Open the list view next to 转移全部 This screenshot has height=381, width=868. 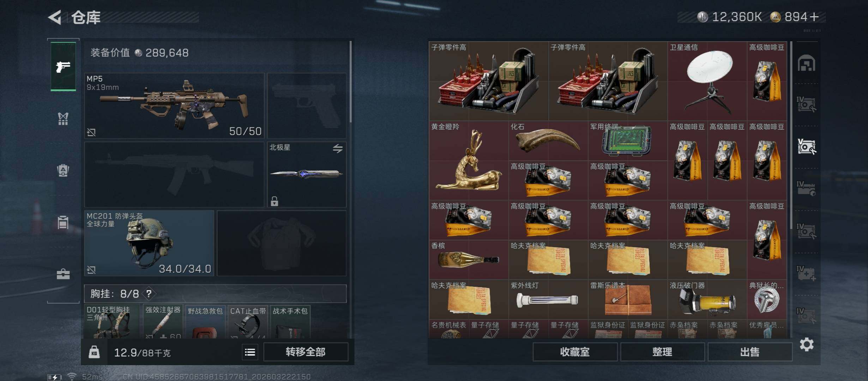[250, 352]
